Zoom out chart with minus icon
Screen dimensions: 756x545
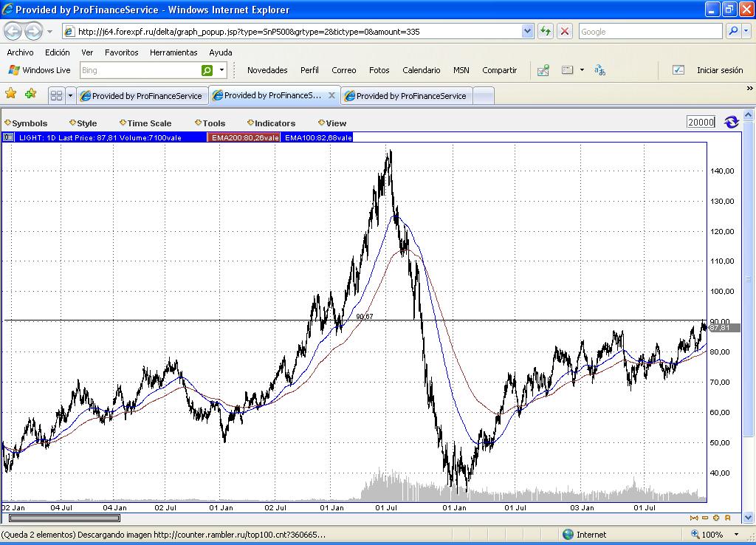point(705,518)
